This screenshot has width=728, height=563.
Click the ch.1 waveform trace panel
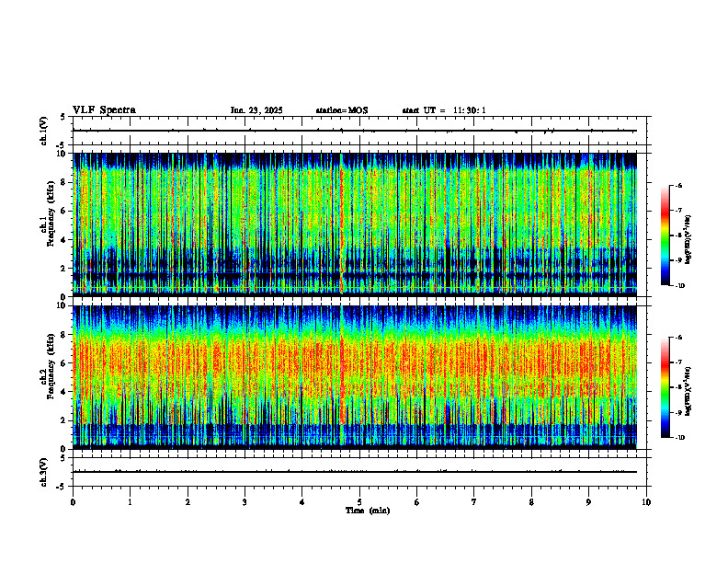[359, 131]
